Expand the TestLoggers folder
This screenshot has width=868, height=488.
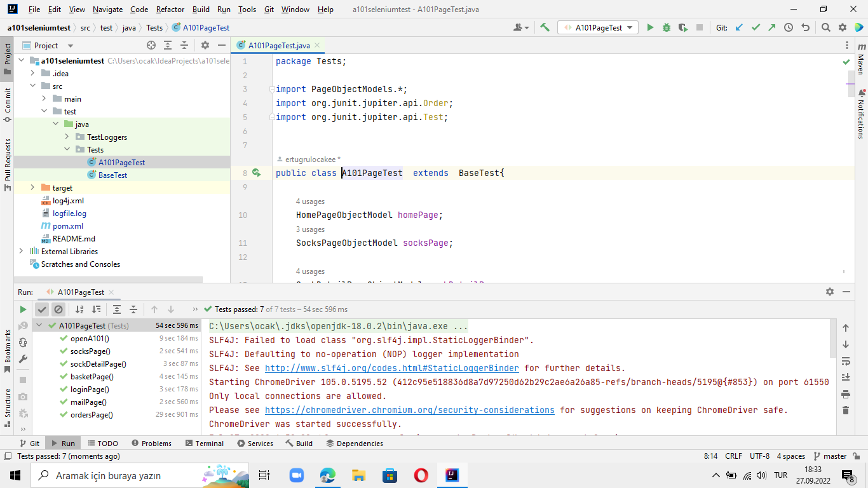[67, 137]
